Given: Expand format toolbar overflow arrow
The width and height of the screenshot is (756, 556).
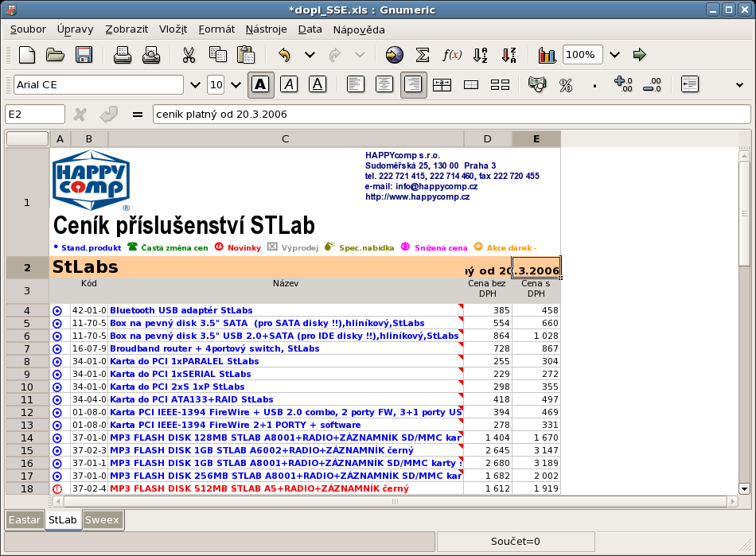Looking at the screenshot, I should point(739,85).
